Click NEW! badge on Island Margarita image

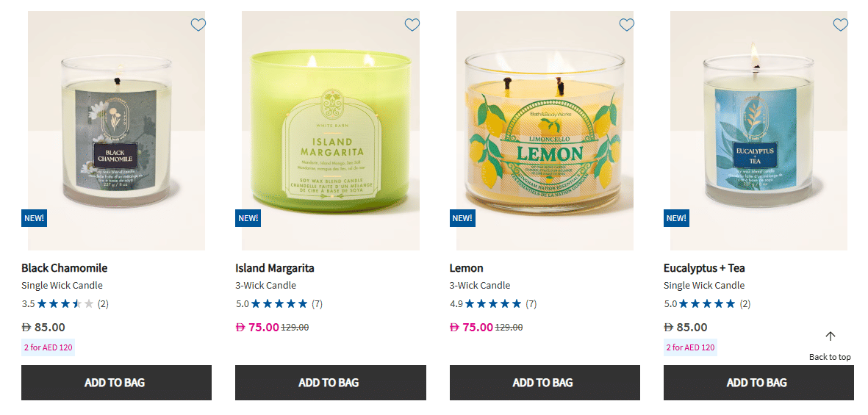(x=248, y=218)
